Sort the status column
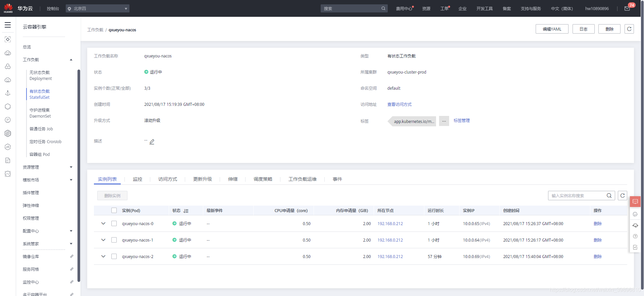Viewport: 644px width, 296px height. tap(186, 211)
